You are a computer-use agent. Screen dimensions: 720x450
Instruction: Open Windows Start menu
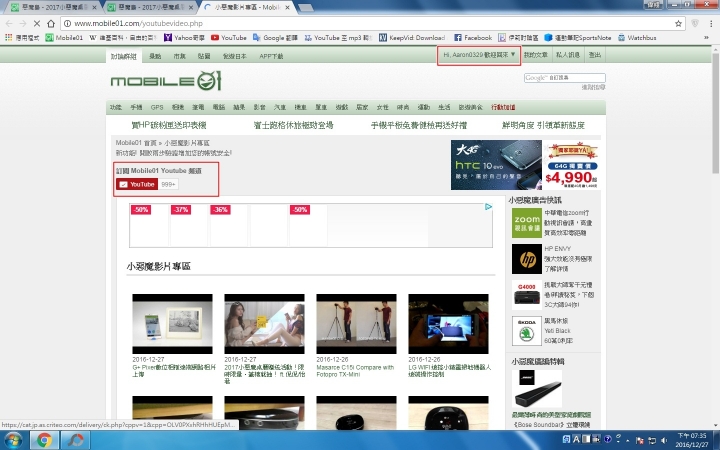click(x=13, y=440)
